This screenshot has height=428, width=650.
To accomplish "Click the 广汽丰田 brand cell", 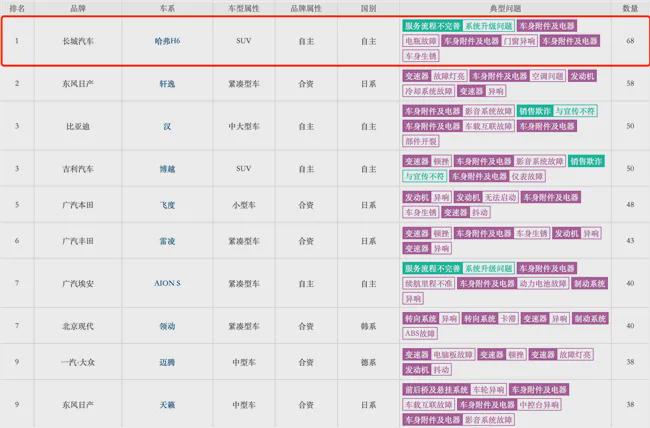I will tap(78, 241).
